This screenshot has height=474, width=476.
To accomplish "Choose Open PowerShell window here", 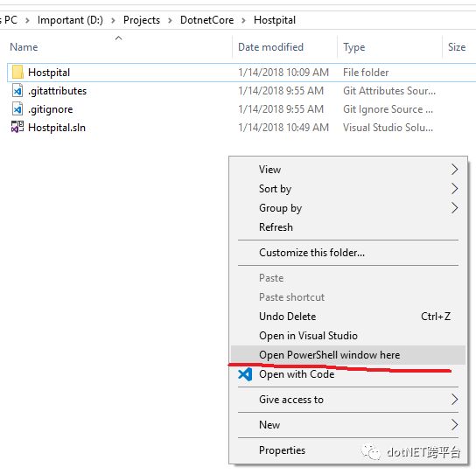I will coord(348,355).
